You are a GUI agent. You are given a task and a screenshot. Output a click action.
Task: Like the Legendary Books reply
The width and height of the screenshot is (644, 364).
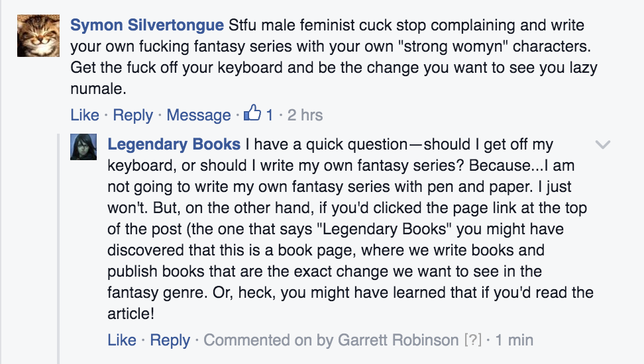click(x=121, y=340)
